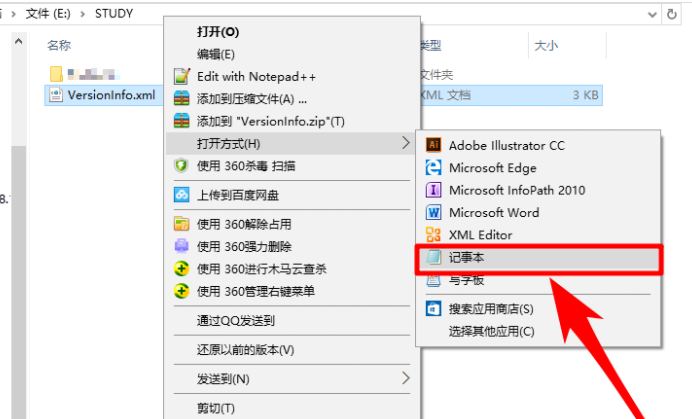The width and height of the screenshot is (692, 419).
Task: Click the 大小 column header
Action: (x=546, y=45)
